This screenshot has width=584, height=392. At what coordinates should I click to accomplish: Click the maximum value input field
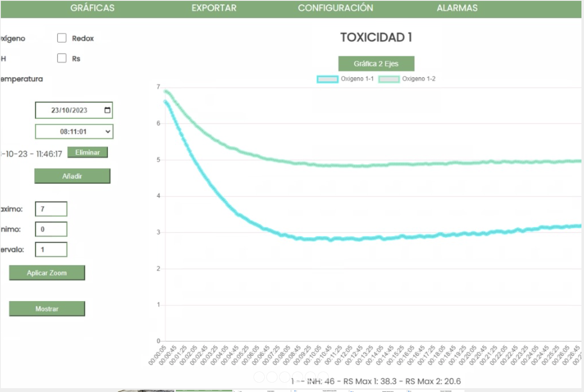(x=51, y=209)
